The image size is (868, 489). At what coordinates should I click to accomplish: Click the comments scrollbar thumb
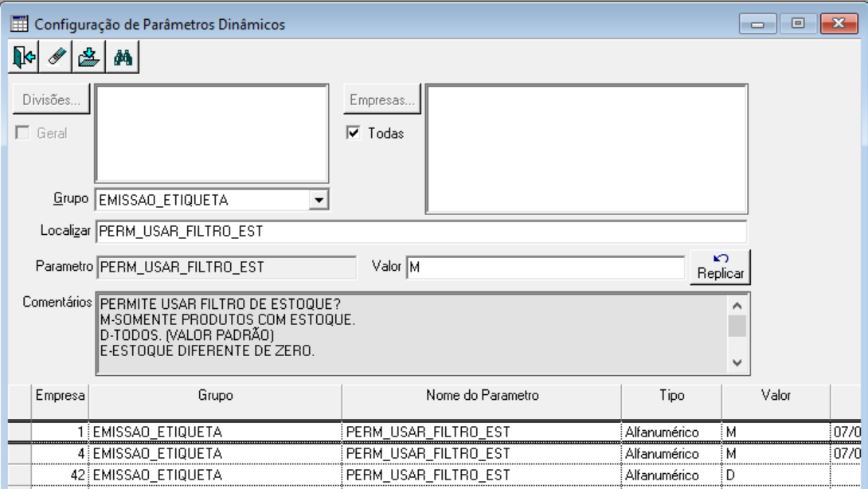tap(737, 326)
